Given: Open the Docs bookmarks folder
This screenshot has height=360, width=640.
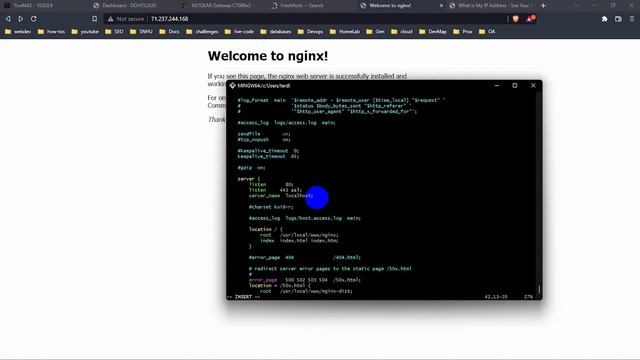Looking at the screenshot, I should click(x=169, y=31).
